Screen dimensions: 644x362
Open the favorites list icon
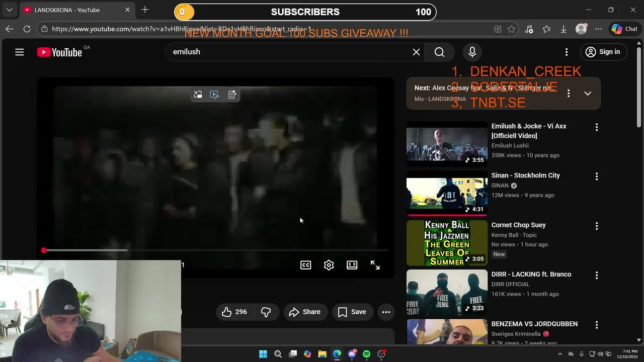(546, 29)
